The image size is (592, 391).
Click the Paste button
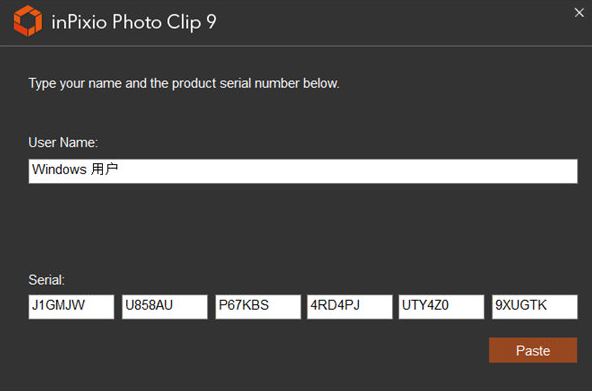click(x=533, y=350)
